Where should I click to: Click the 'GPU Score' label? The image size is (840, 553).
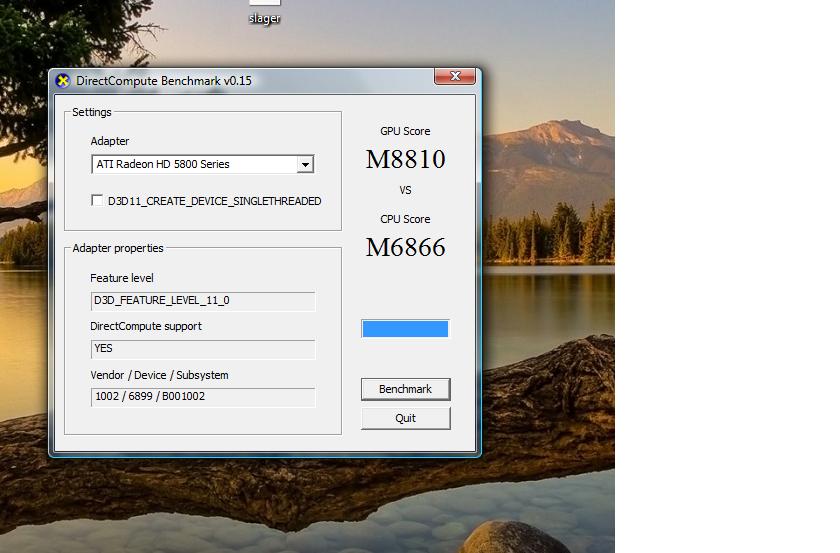pyautogui.click(x=405, y=131)
